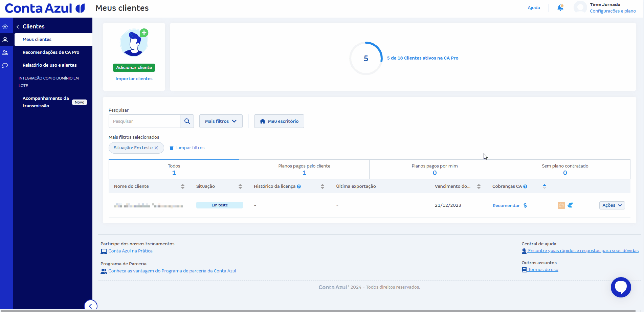The image size is (644, 312).
Task: Click the Adicionar cliente button
Action: click(134, 67)
